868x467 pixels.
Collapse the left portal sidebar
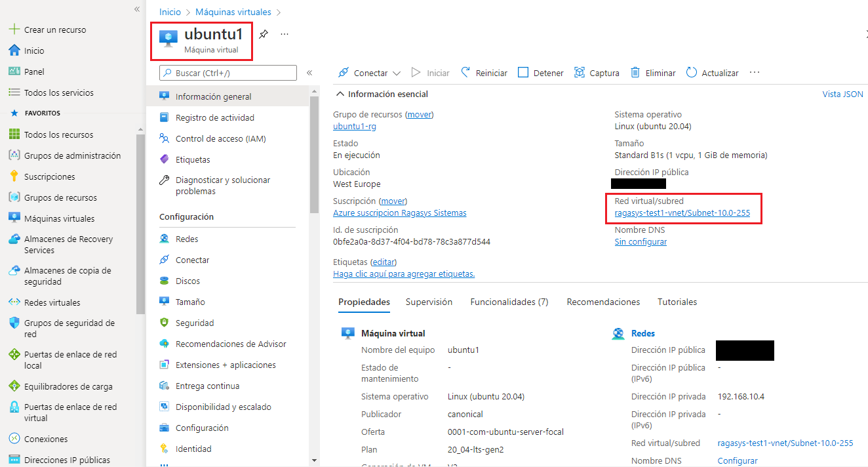[137, 9]
